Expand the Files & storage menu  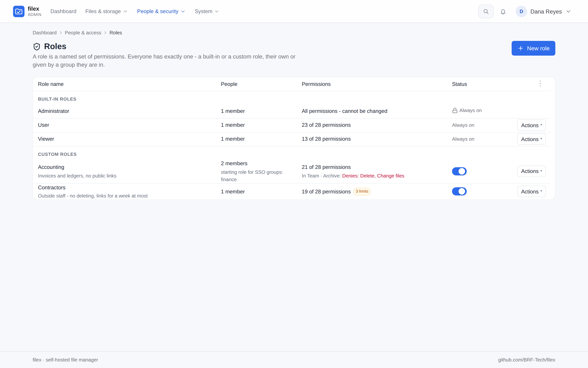106,11
